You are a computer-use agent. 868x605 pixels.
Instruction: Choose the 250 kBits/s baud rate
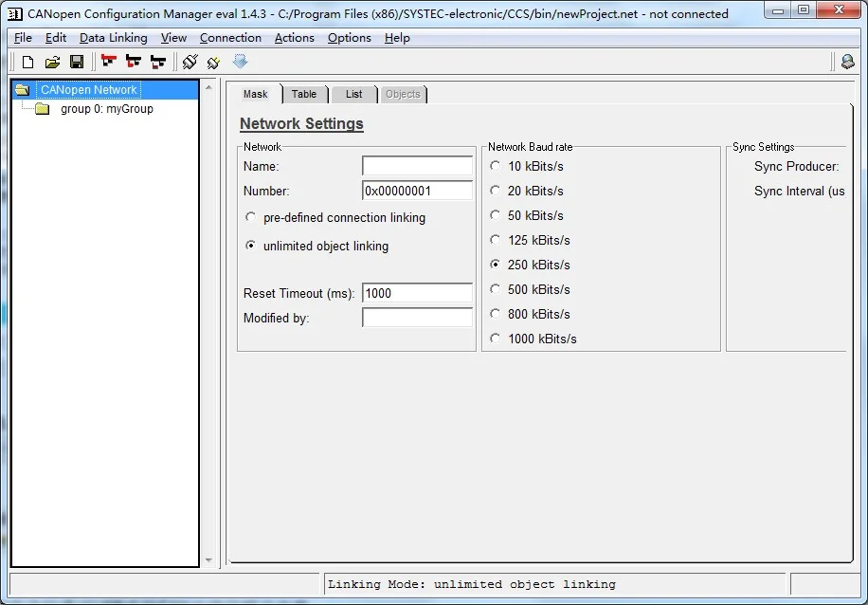(x=495, y=265)
